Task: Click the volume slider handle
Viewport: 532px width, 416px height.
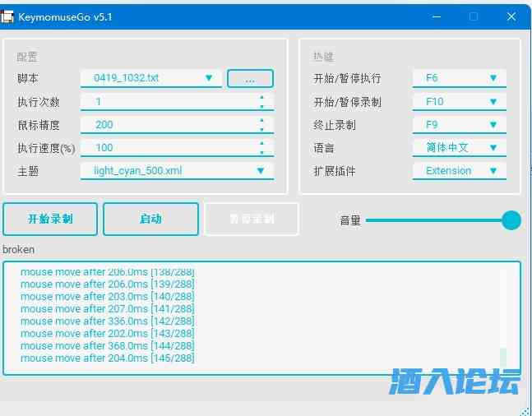Action: (511, 220)
